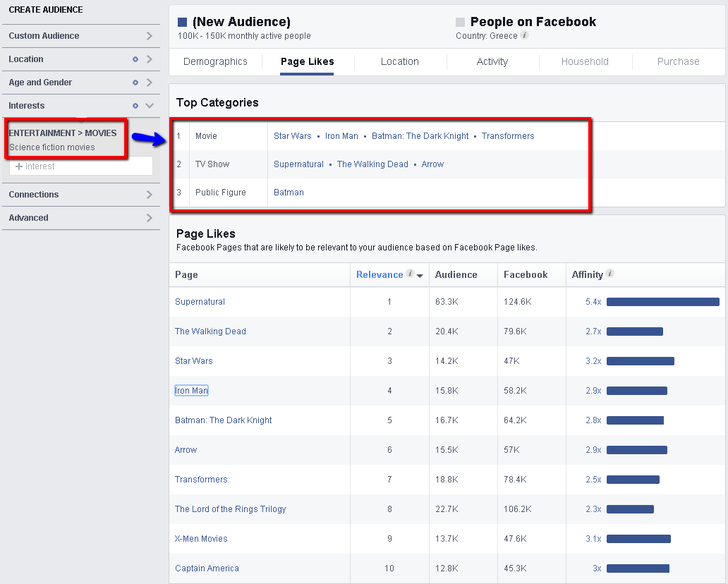The width and height of the screenshot is (728, 584).
Task: Switch to the Demographics tab
Action: (x=215, y=61)
